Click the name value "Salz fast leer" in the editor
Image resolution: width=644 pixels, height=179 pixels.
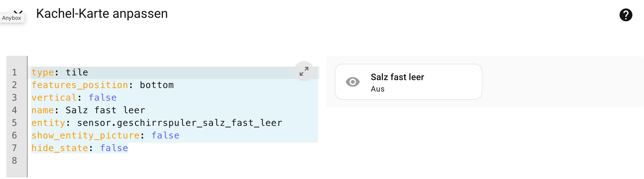pos(105,110)
